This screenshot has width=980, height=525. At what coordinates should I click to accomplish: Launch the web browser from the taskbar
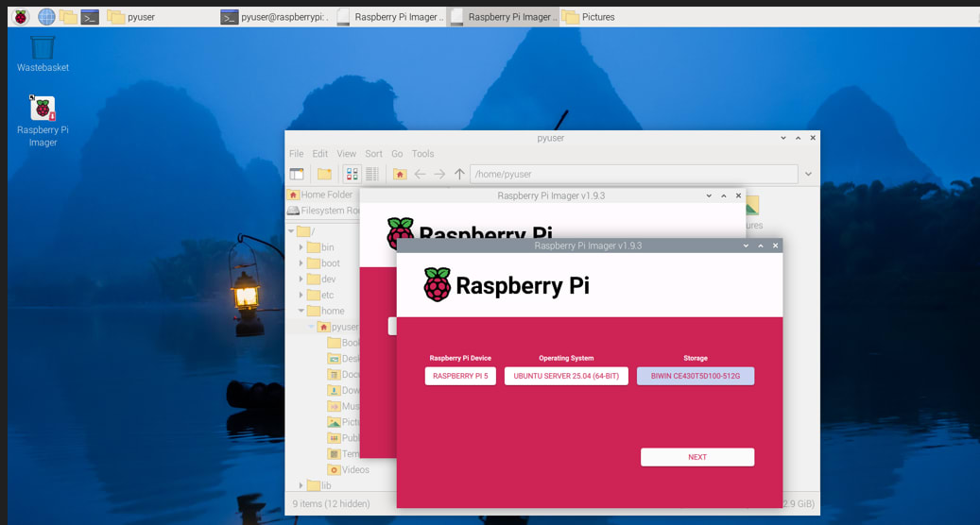[46, 17]
